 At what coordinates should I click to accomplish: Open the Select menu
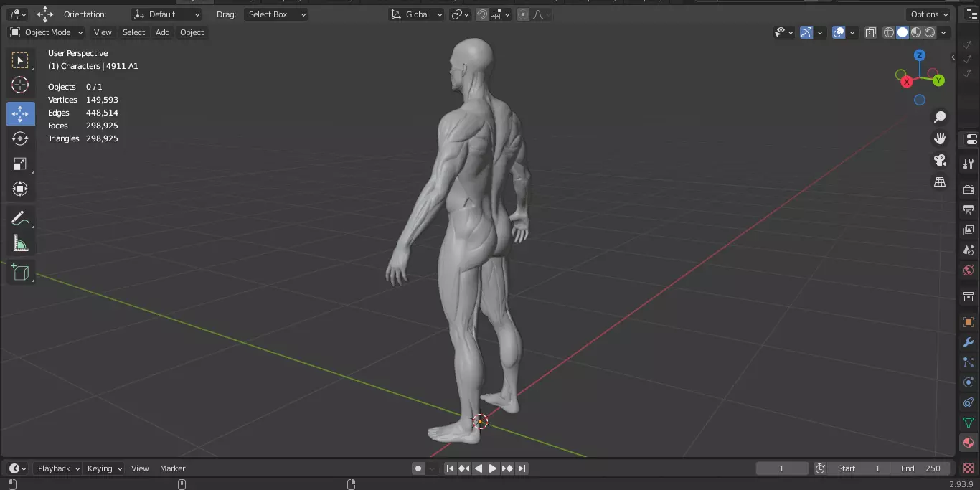133,32
